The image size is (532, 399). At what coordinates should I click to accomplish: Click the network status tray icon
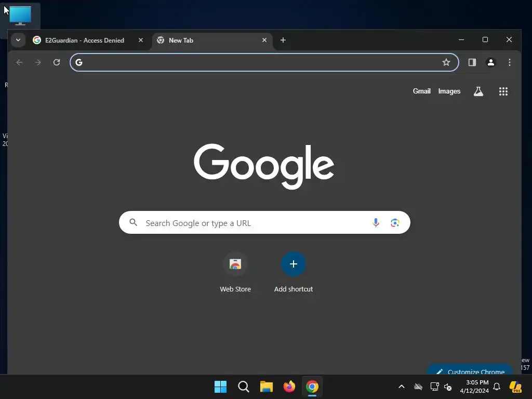coord(434,387)
